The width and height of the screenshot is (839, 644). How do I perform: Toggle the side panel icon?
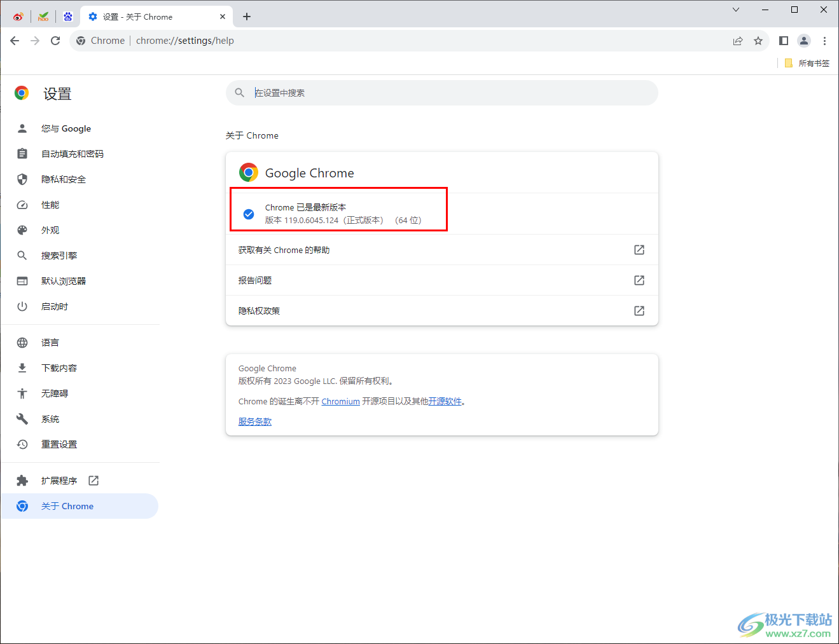[784, 41]
